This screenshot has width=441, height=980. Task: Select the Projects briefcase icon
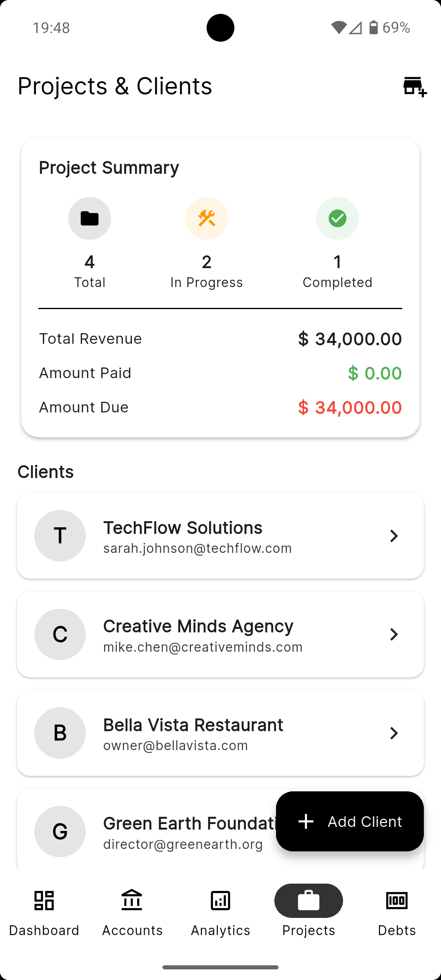coord(309,901)
